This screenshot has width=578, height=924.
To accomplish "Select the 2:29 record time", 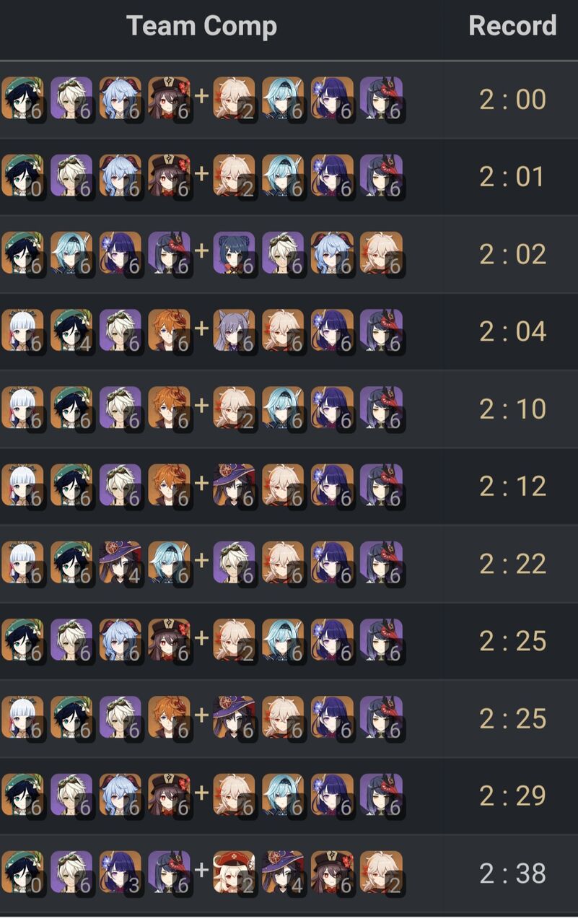I will click(513, 796).
